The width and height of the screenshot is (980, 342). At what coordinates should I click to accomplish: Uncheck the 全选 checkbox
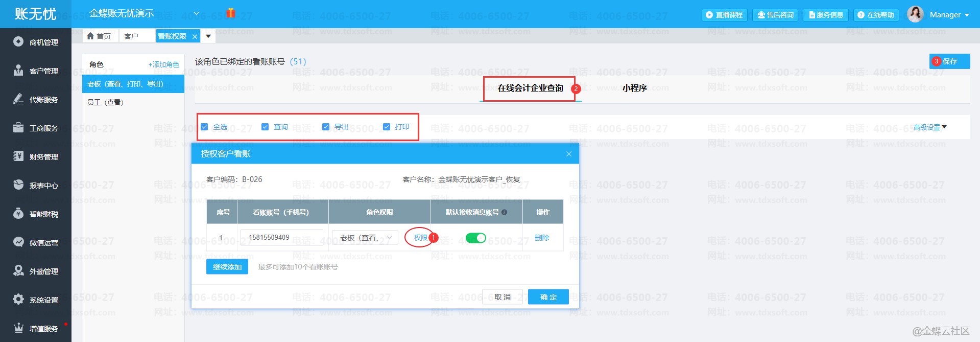click(204, 127)
